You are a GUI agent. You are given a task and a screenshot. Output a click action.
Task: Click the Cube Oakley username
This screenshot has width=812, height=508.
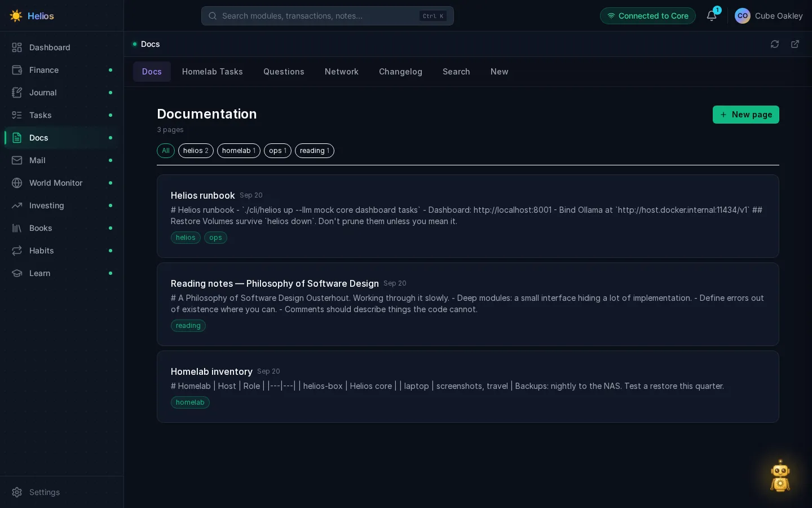click(779, 16)
